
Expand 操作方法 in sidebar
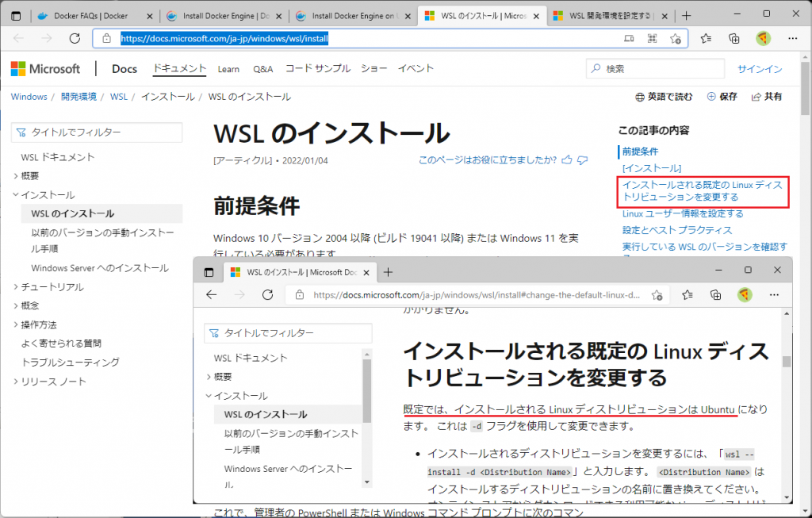[16, 324]
